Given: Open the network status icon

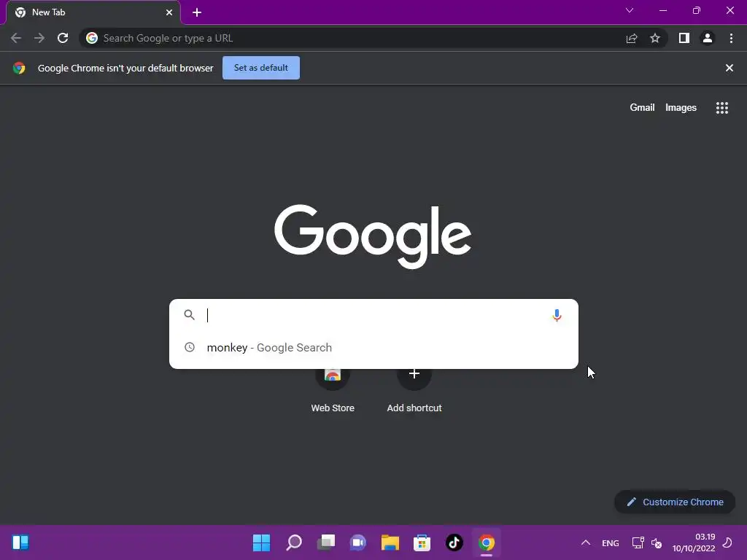Looking at the screenshot, I should click(x=638, y=542).
